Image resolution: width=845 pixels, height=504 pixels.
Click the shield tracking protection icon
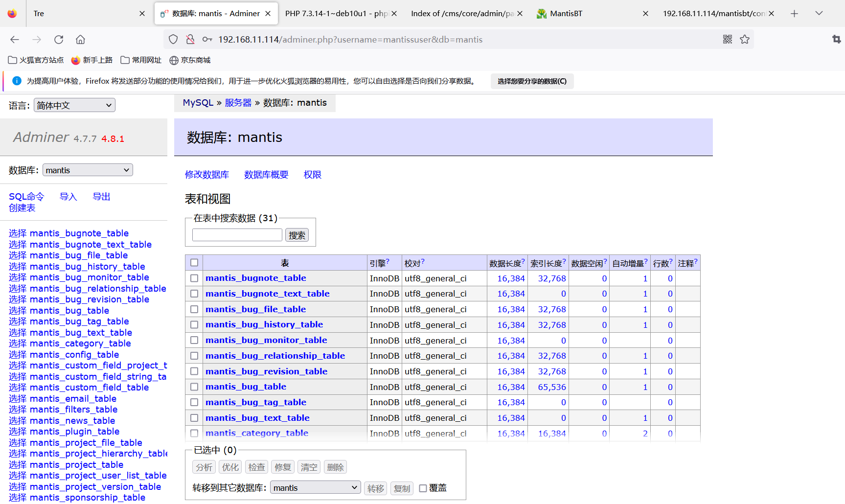point(173,40)
